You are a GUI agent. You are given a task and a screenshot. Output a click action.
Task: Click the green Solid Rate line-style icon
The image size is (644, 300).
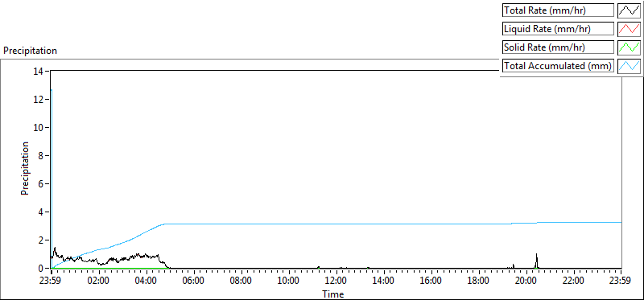coord(630,47)
